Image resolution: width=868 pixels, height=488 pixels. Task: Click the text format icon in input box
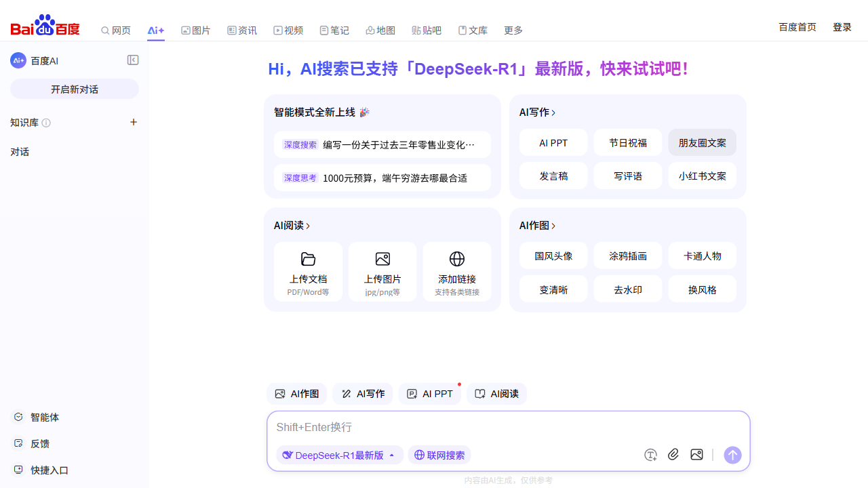pyautogui.click(x=650, y=455)
